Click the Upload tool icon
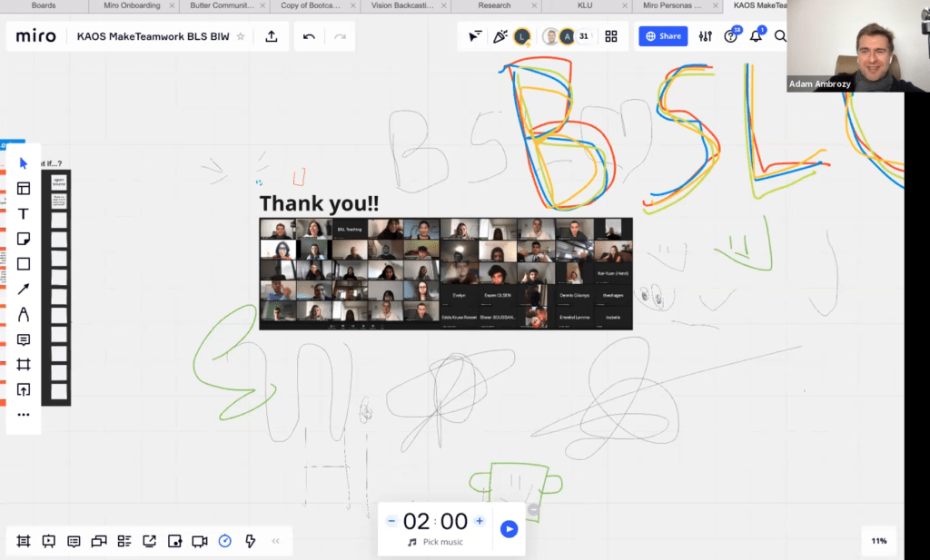The image size is (930, 560). click(x=24, y=389)
